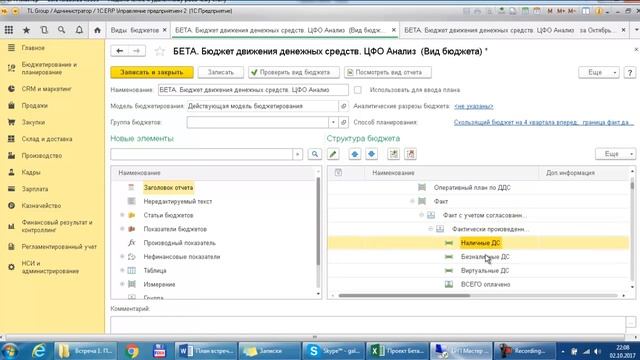Open new elements search field dropdown

tap(298, 154)
